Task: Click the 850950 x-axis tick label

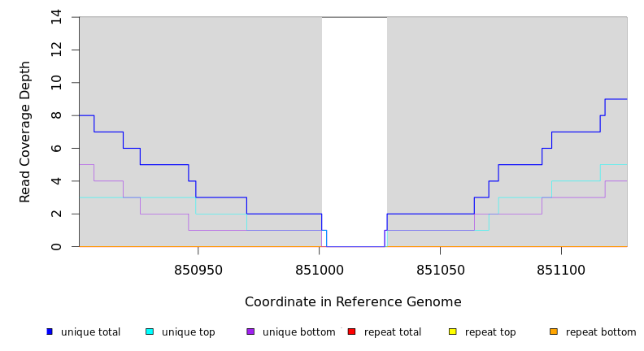Action: (198, 269)
